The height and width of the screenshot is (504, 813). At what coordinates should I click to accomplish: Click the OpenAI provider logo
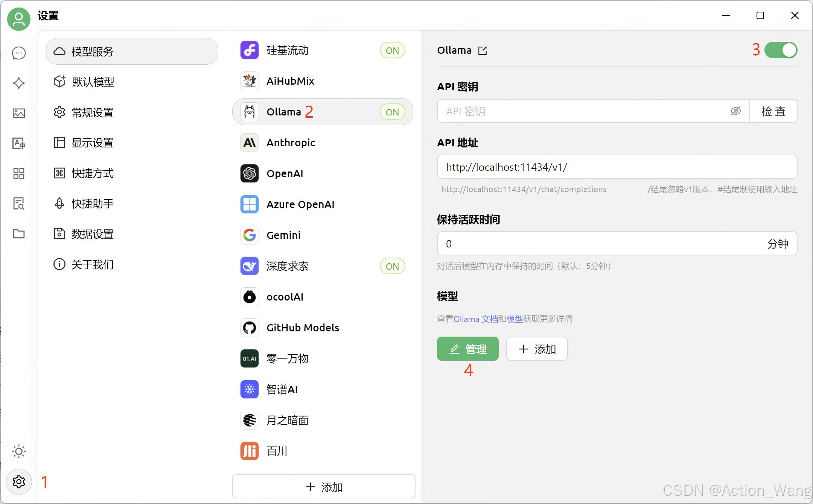(x=250, y=174)
